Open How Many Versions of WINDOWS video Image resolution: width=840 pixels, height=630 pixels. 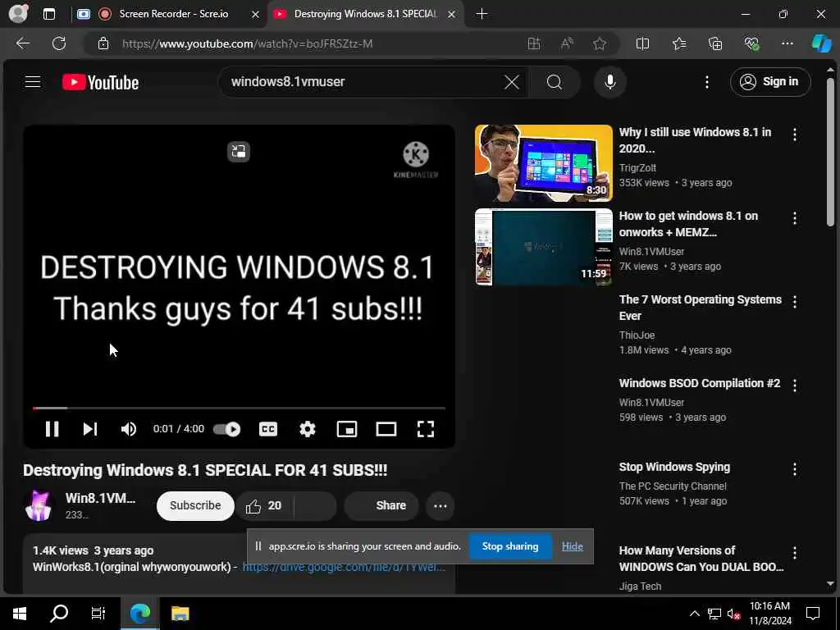coord(701,558)
